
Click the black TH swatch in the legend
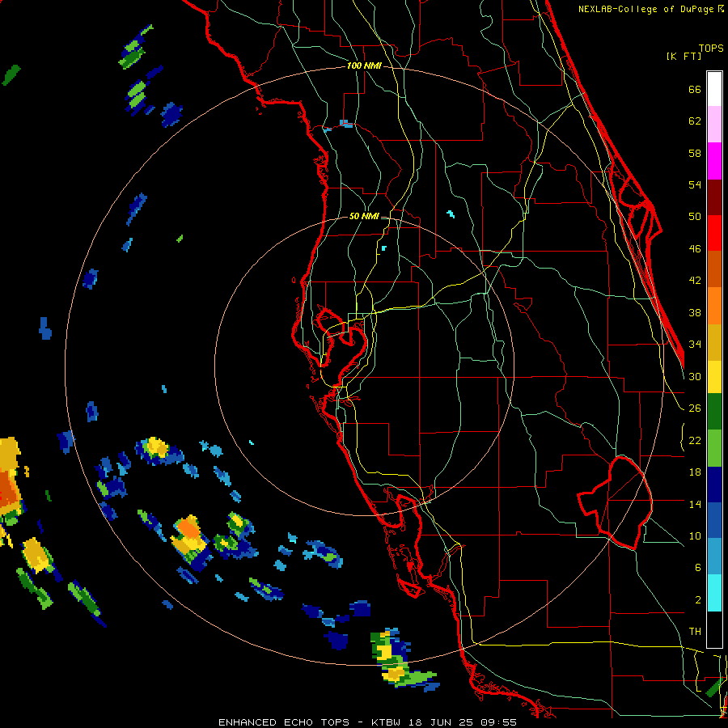(x=714, y=629)
